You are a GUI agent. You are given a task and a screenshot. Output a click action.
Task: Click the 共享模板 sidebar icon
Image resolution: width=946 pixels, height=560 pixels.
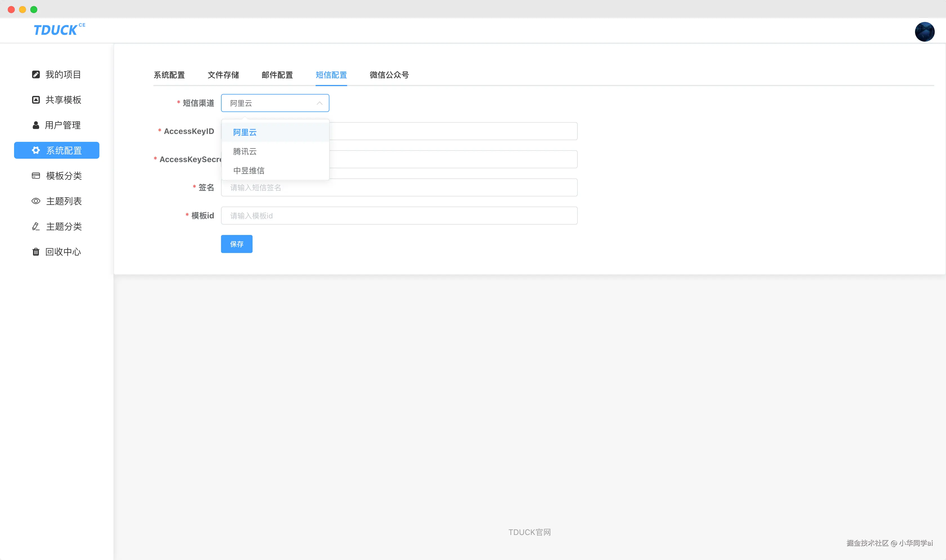[36, 100]
